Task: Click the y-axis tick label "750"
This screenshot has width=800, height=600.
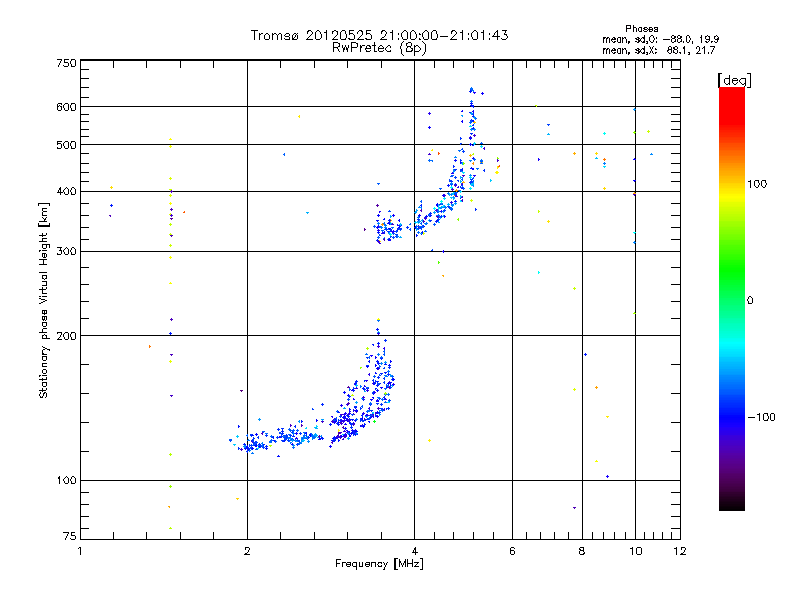Action: pos(66,63)
